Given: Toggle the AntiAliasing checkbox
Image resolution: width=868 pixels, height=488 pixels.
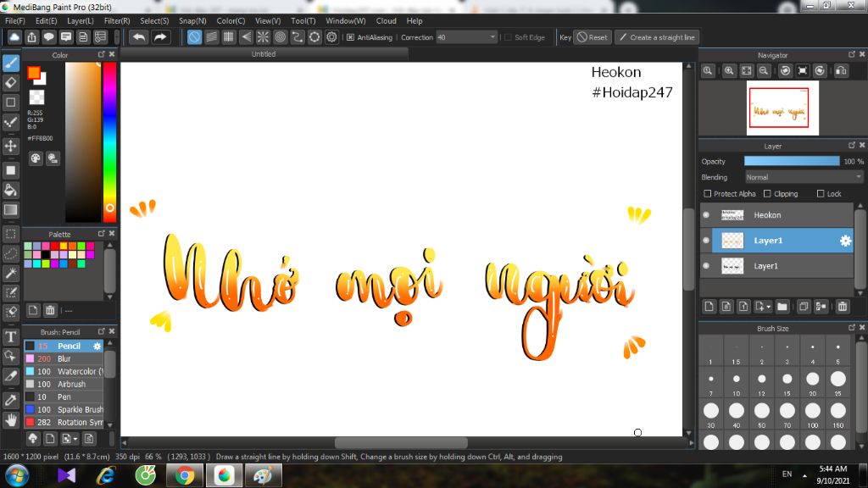Looking at the screenshot, I should 350,37.
